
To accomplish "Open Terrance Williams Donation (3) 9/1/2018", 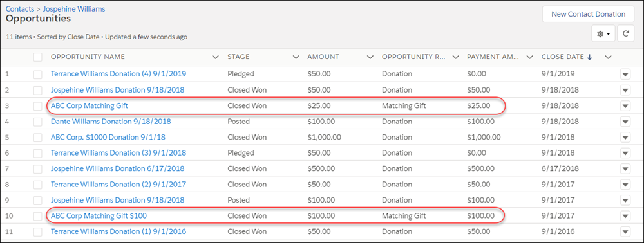I will 118,153.
